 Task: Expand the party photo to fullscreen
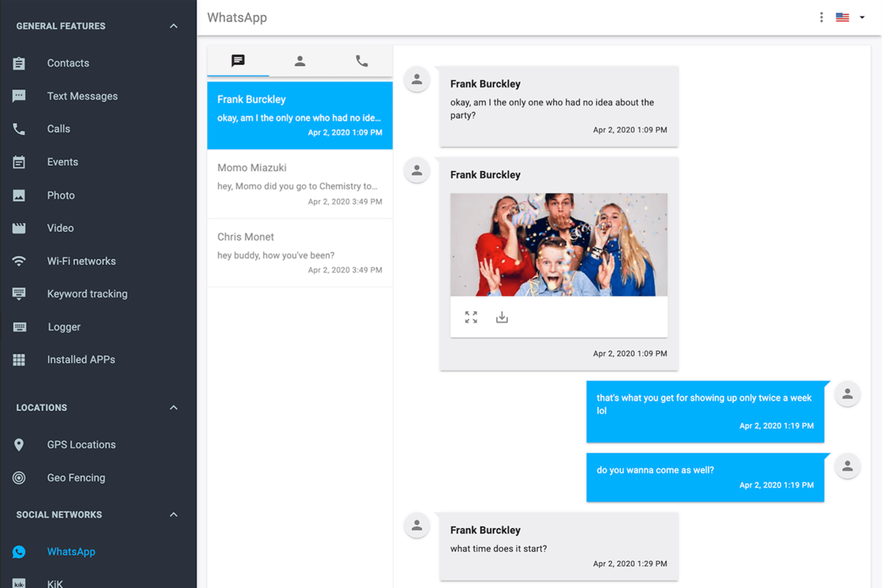tap(471, 317)
